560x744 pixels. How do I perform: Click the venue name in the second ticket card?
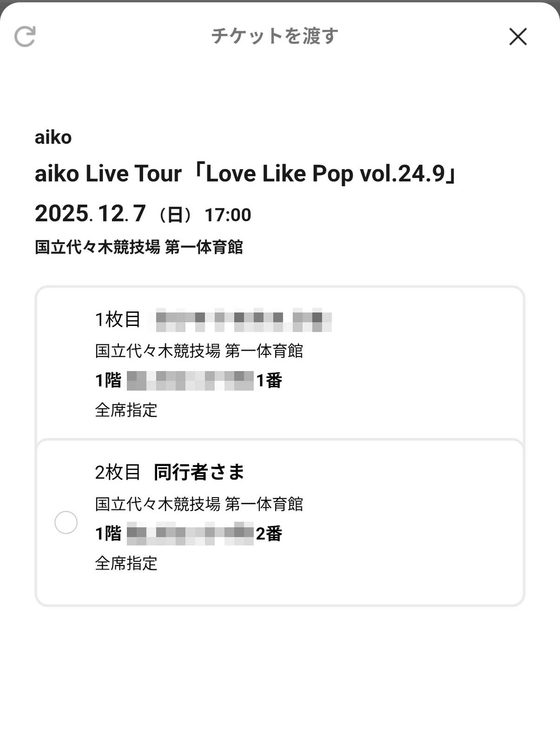tap(199, 504)
